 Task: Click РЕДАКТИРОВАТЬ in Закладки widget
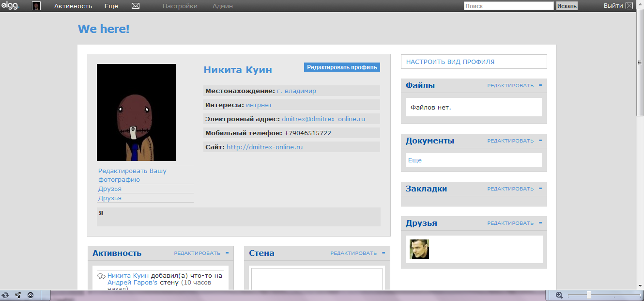510,189
